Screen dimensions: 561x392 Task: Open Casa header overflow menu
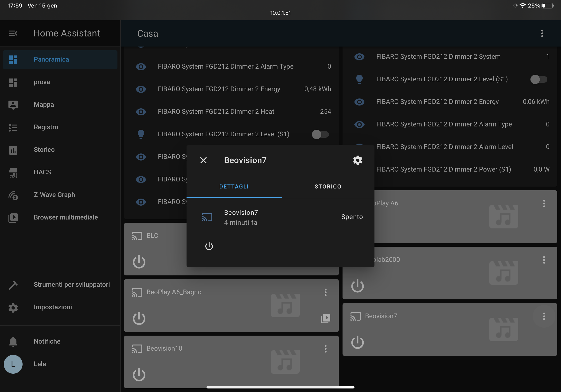tap(542, 33)
